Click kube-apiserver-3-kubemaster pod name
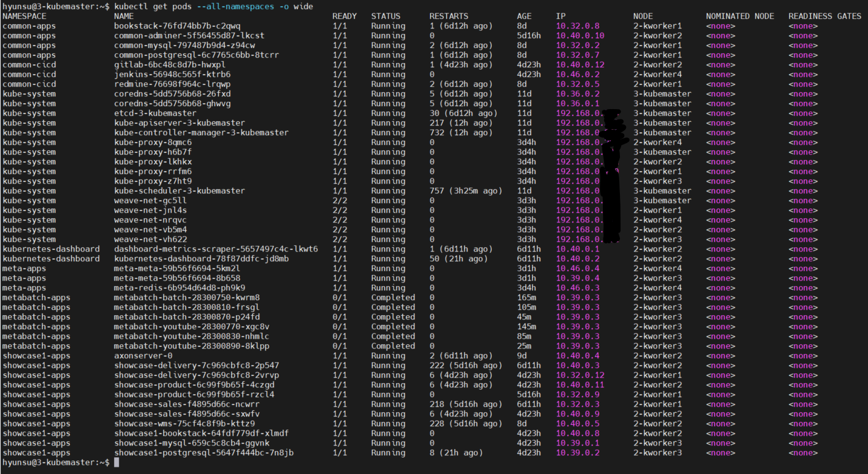Screen dimensions: 868x474 (180, 123)
